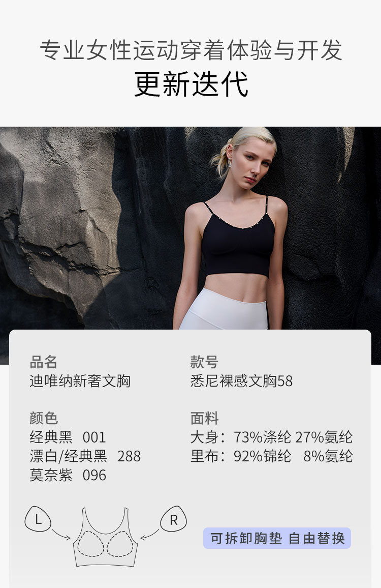Click product name 迪唯纳新奢文胸
The height and width of the screenshot is (588, 381).
(80, 381)
